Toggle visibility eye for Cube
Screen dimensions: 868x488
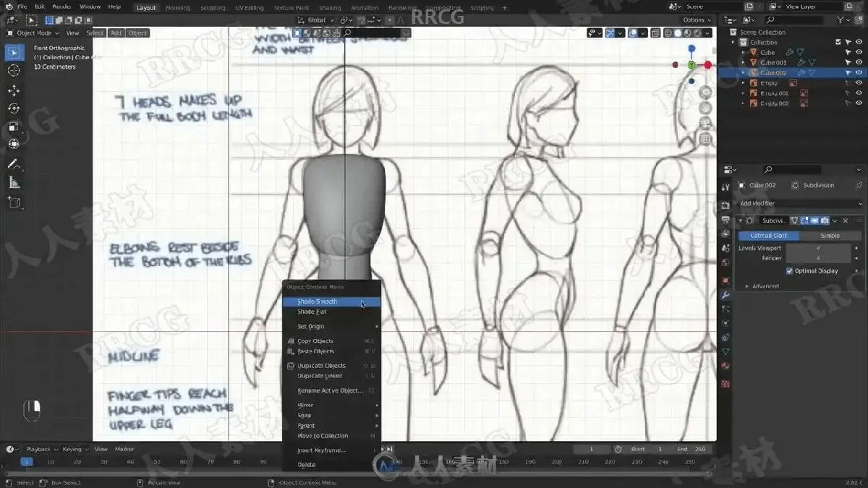(x=859, y=52)
